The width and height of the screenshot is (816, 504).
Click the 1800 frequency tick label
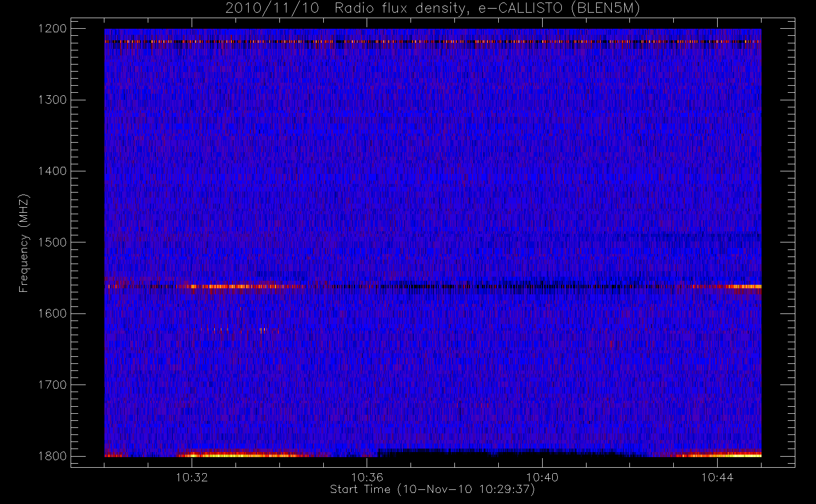(x=52, y=456)
